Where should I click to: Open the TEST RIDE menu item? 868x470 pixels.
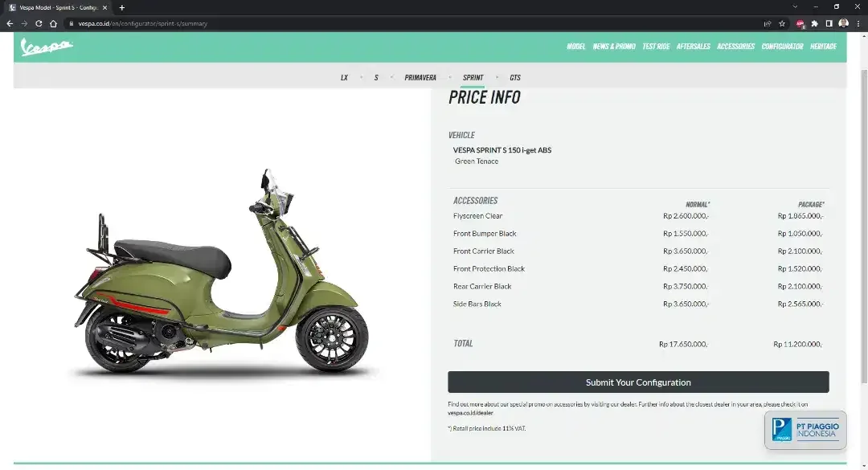(x=656, y=47)
